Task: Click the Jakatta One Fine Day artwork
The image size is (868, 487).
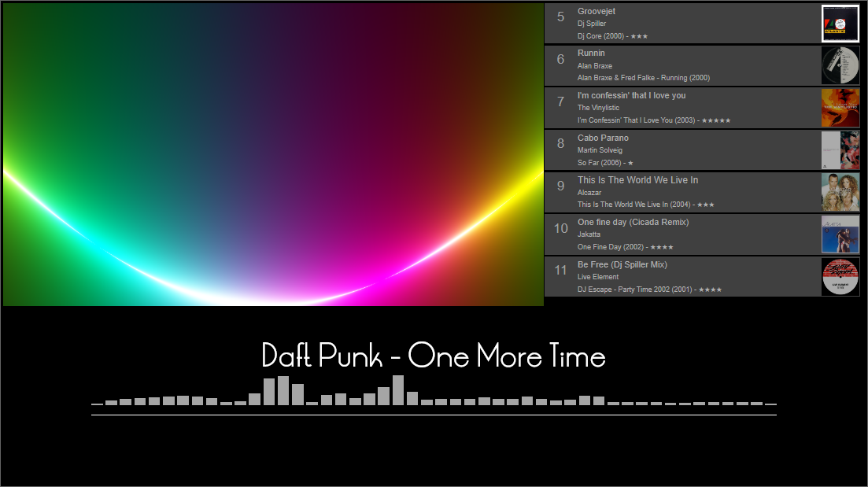Action: 840,234
